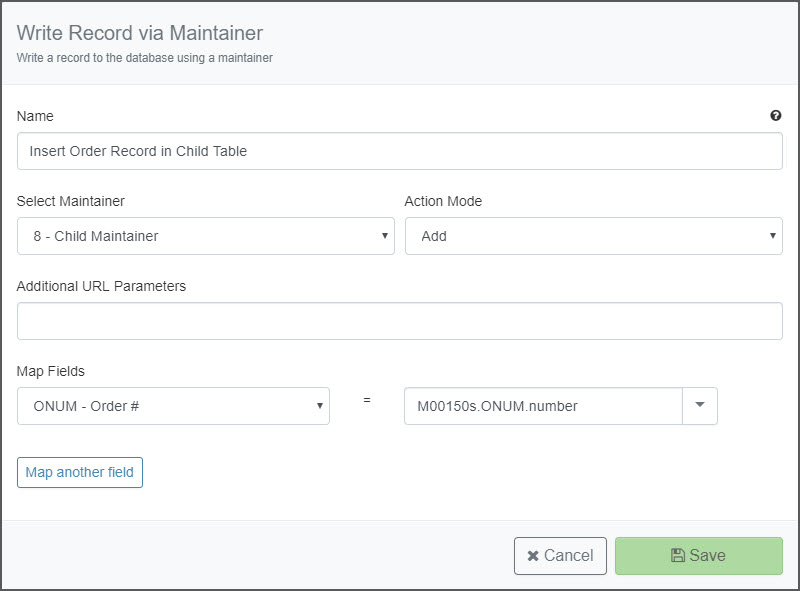Open the Select Maintainer dropdown

[206, 236]
